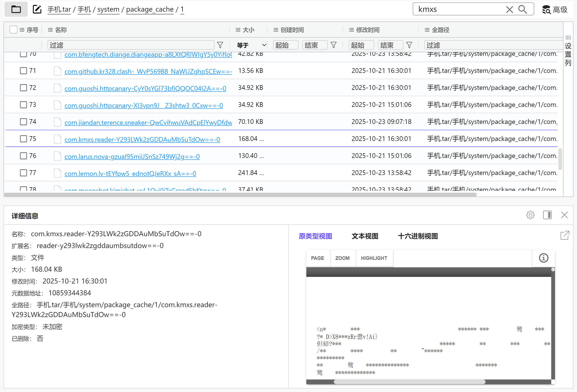577x392 pixels.
Task: Click the viewer horizontal scrollbar
Action: coord(409,382)
